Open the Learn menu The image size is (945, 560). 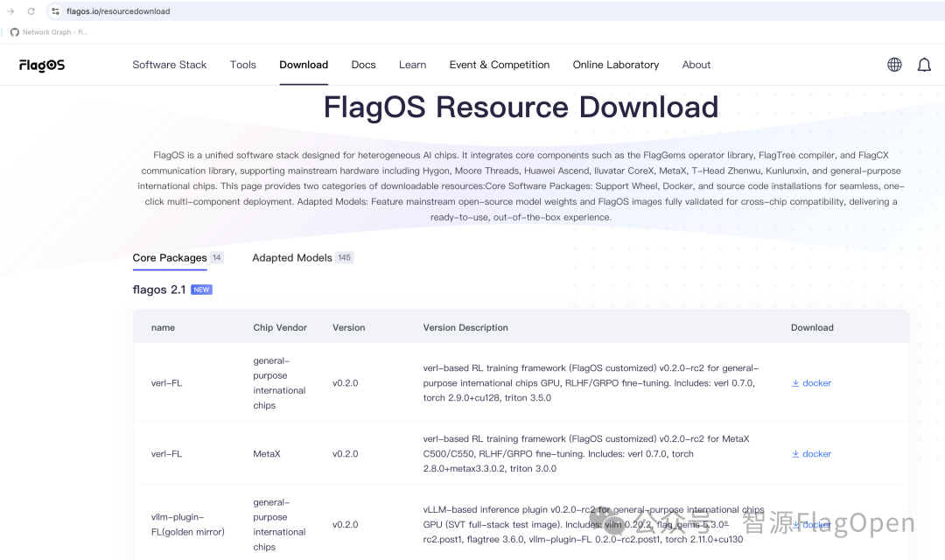click(x=412, y=65)
